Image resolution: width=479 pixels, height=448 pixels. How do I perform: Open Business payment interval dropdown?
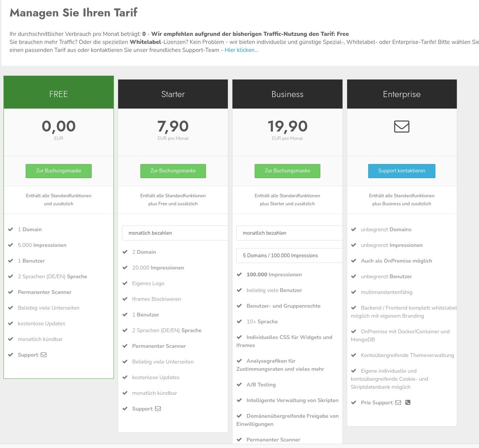coord(289,233)
